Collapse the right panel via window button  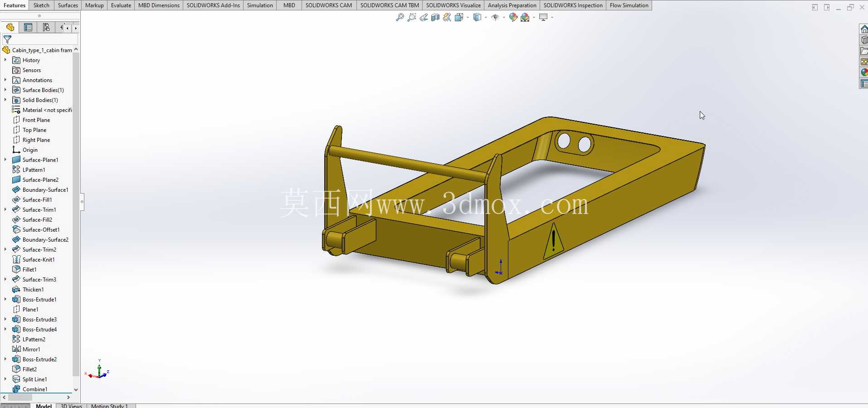(x=827, y=7)
